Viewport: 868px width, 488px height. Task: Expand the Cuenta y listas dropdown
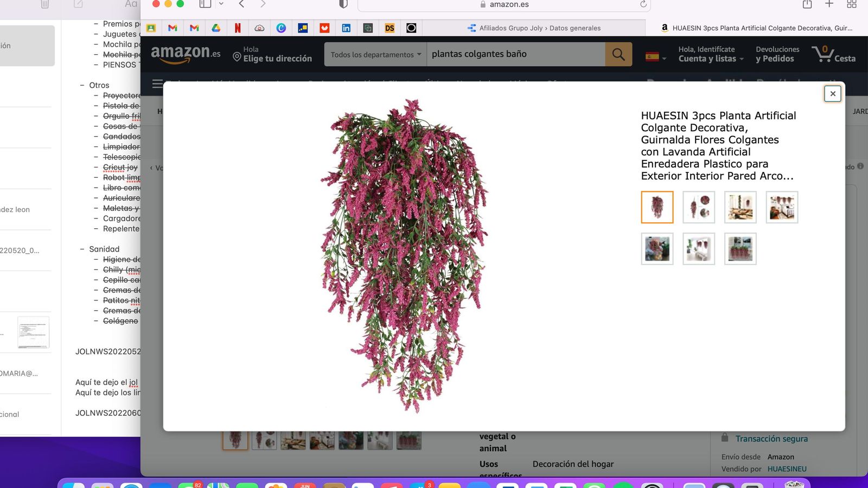pos(710,58)
